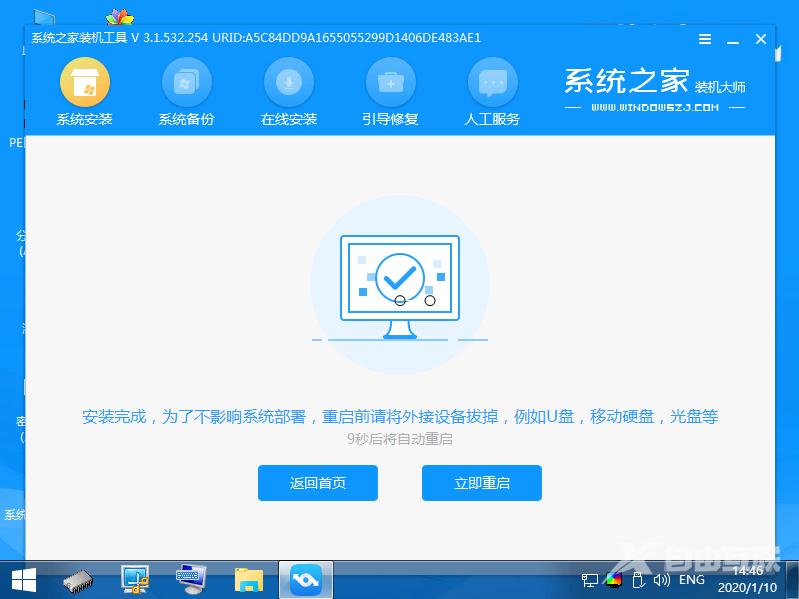The height and width of the screenshot is (599, 799).
Task: Click the window title 系统之家装机工具 V 3.1.532.254
Action: (x=120, y=38)
